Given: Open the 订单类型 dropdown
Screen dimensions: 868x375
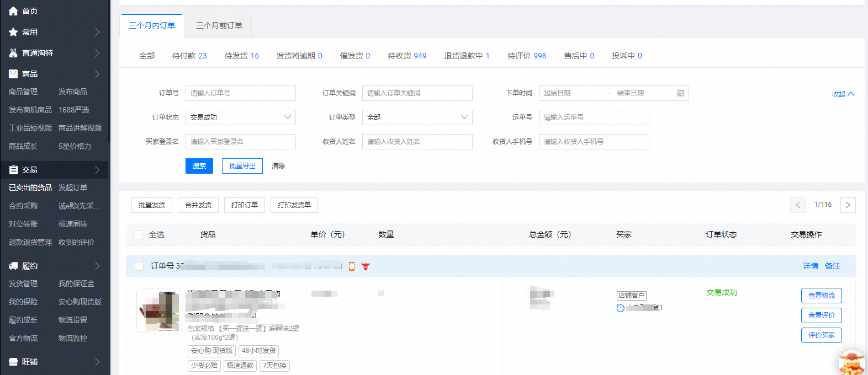Looking at the screenshot, I should 417,117.
